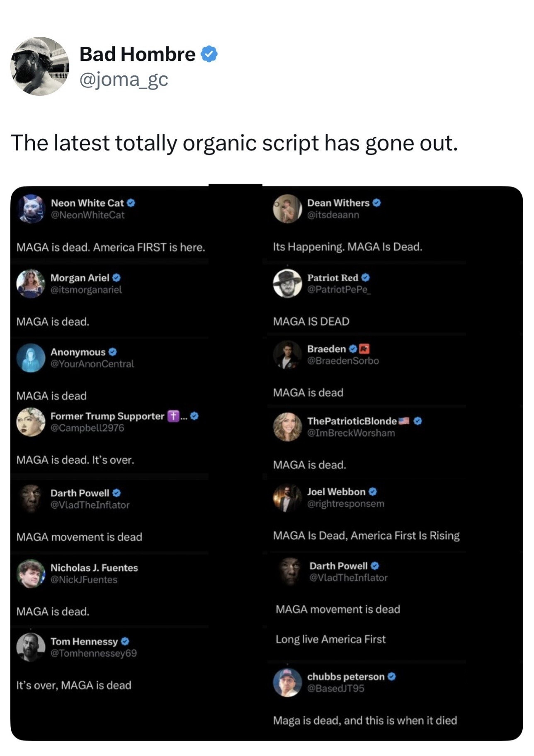Click the Dean Withers profile picture
The image size is (534, 756).
[287, 209]
